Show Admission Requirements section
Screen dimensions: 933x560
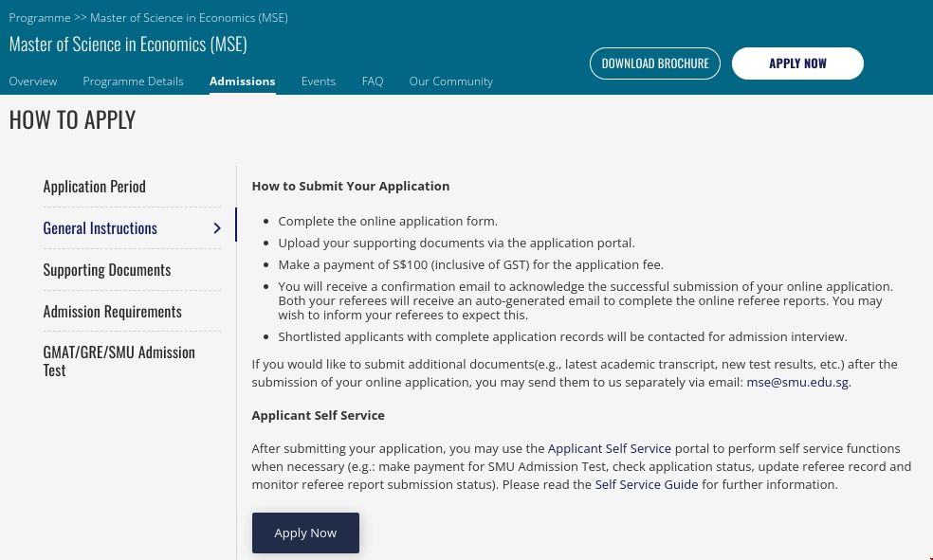click(112, 312)
